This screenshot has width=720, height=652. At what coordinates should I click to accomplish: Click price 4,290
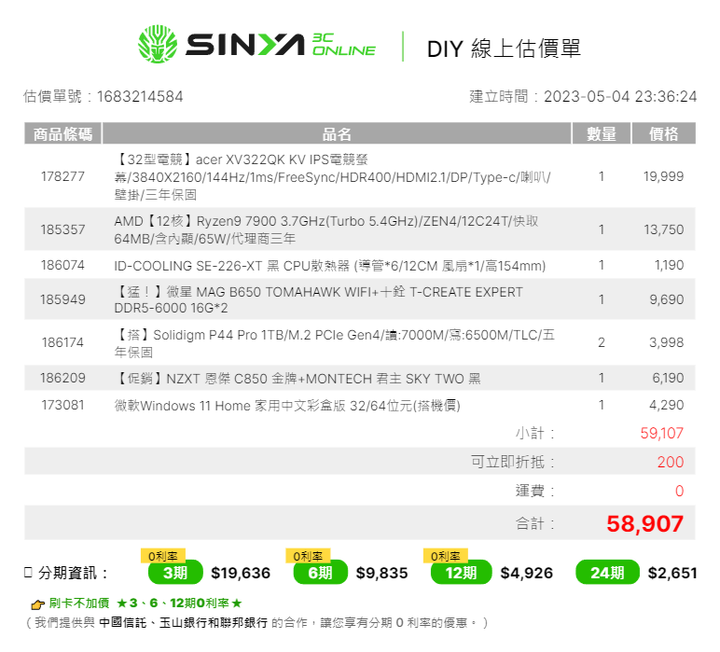point(666,405)
